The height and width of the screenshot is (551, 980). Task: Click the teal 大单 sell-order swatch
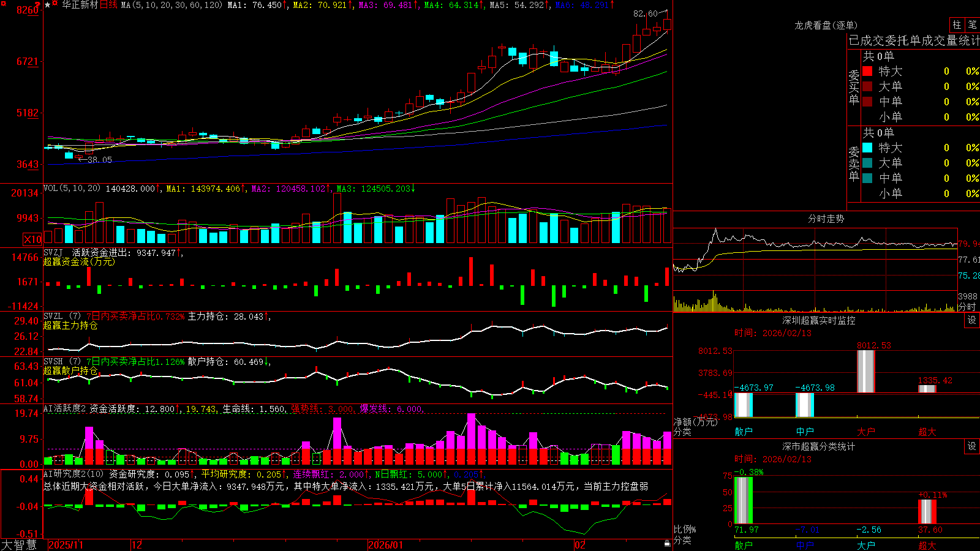point(867,163)
